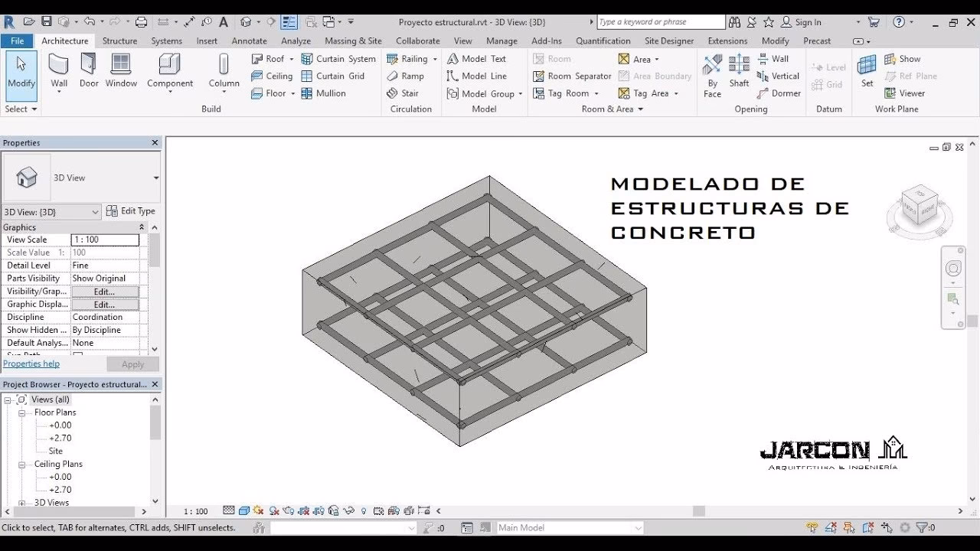Viewport: 980px width, 551px height.
Task: Save the project with the Save icon
Action: pos(47,21)
